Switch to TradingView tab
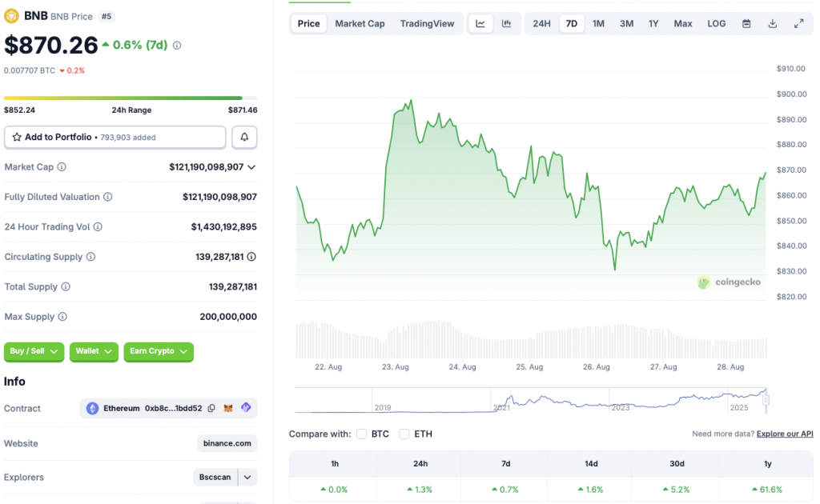 [x=428, y=23]
